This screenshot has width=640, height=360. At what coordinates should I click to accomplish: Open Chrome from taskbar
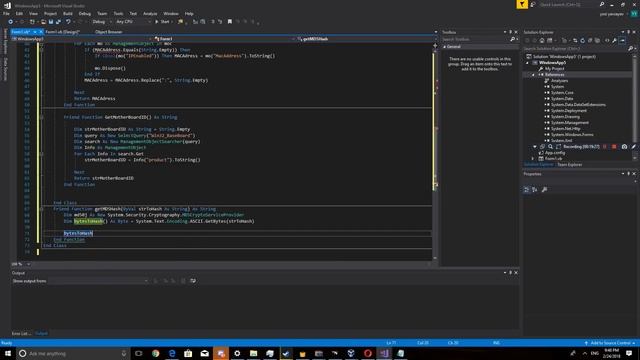pos(156,353)
